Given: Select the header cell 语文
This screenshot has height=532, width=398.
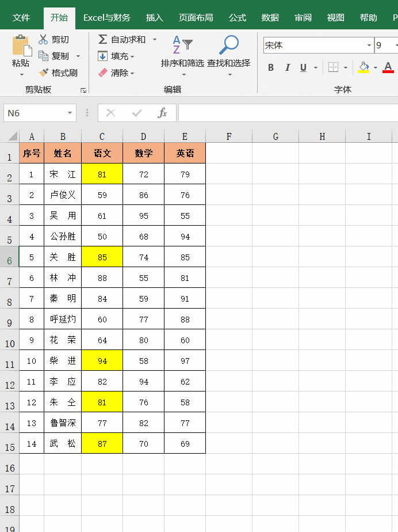Looking at the screenshot, I should point(102,153).
